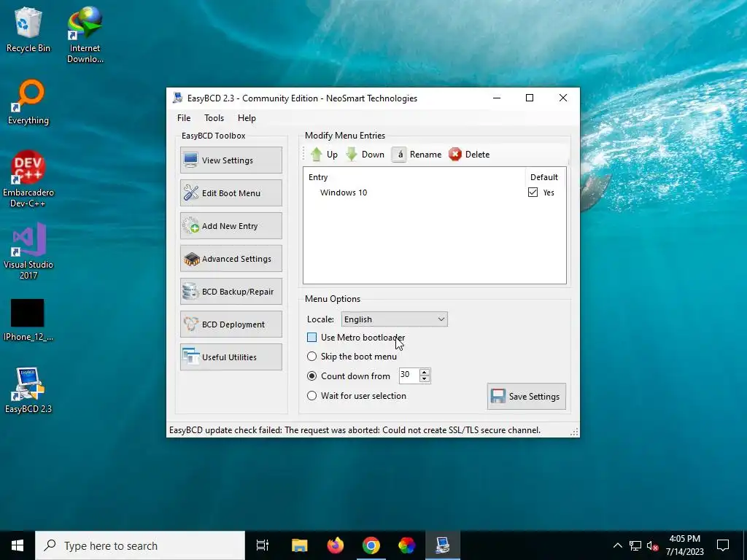Image resolution: width=747 pixels, height=560 pixels.
Task: Open Google Chrome from the taskbar
Action: pos(371,545)
